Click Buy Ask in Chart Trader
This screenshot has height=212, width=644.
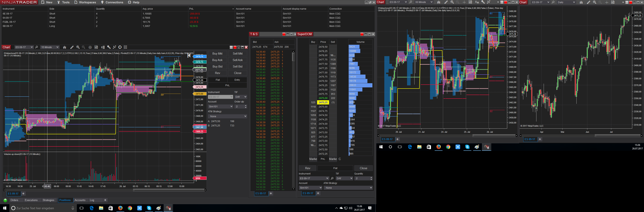[x=217, y=60]
